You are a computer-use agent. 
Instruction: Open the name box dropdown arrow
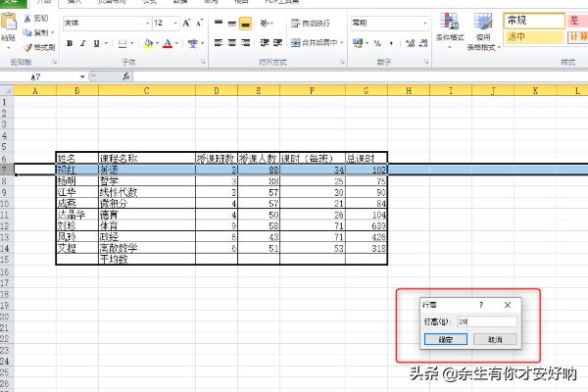coord(82,76)
